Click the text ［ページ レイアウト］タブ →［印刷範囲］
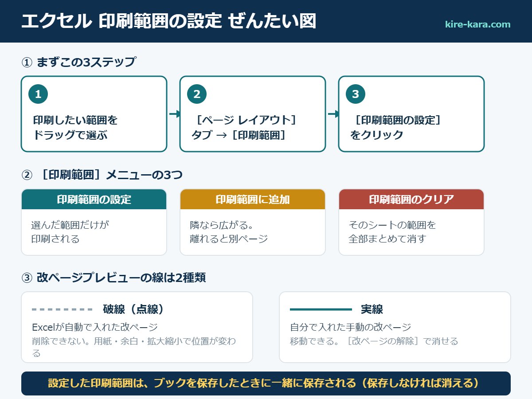 pyautogui.click(x=244, y=127)
